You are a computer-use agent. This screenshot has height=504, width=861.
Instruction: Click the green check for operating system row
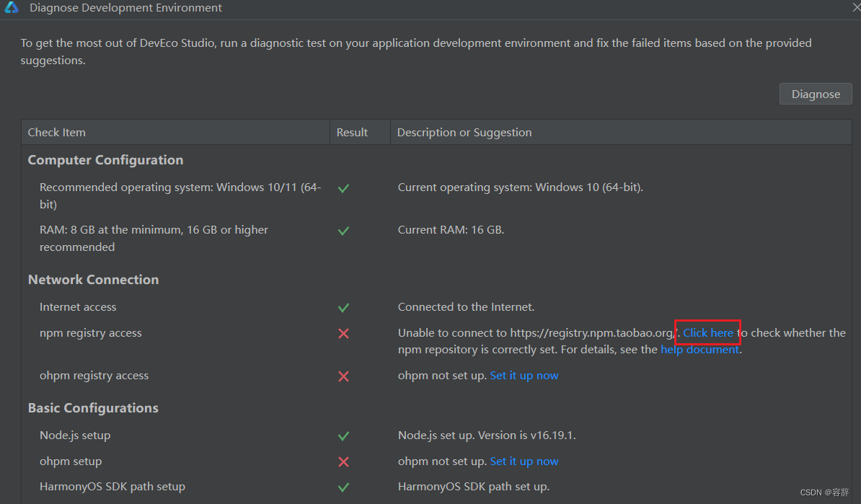(344, 188)
